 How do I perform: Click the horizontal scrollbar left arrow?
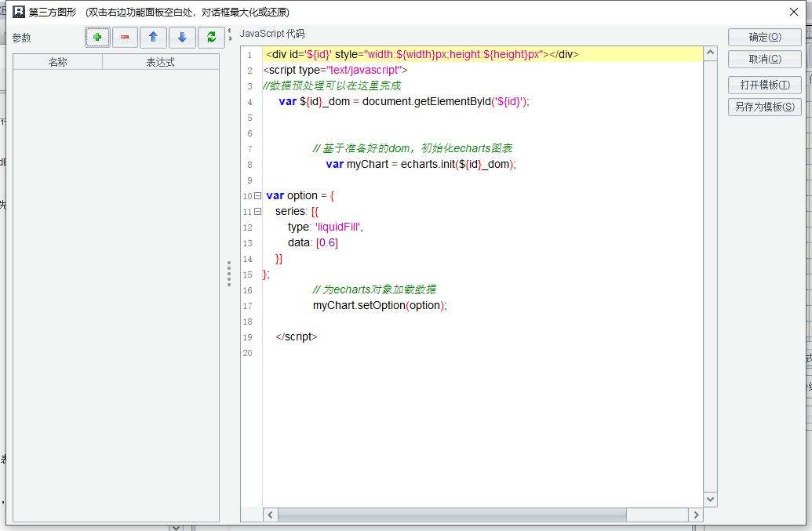(x=270, y=515)
